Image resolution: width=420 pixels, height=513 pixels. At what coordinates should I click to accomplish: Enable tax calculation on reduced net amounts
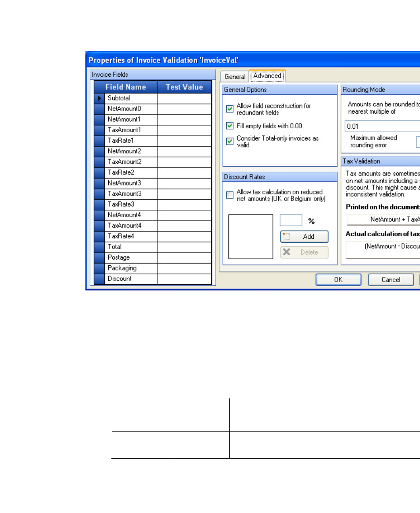(230, 195)
